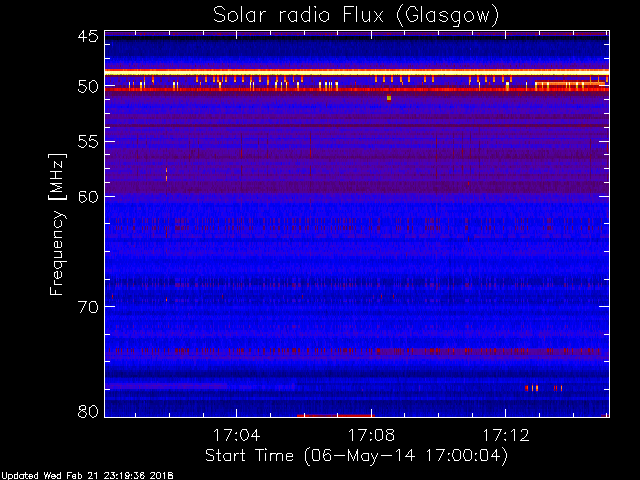
Task: Click the 'Frequency [MHz]' axis title
Action: click(x=57, y=224)
